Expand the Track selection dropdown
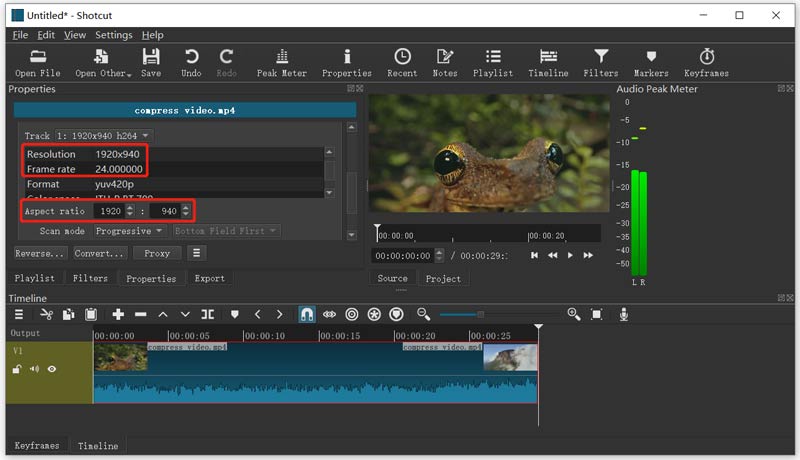Screen dimensions: 800x460 (x=104, y=136)
